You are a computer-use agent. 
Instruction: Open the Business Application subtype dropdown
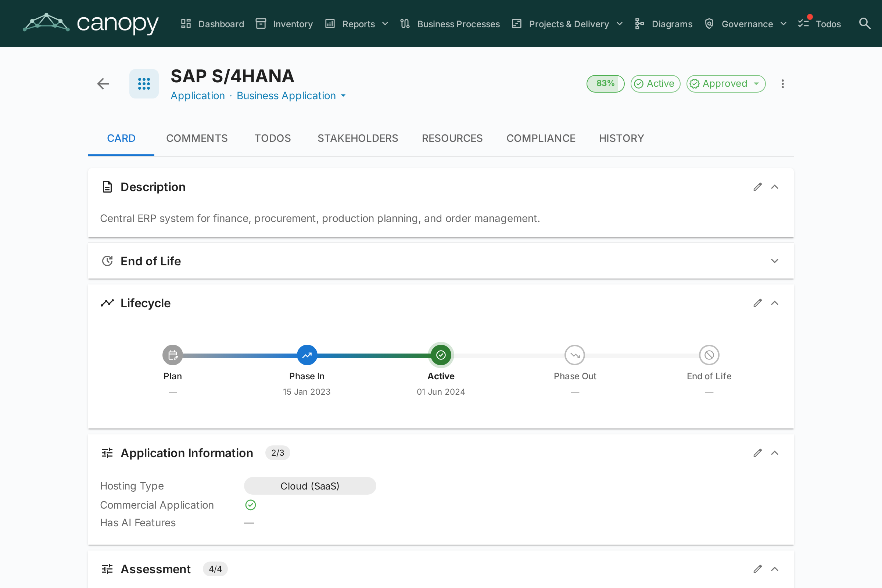tap(291, 96)
